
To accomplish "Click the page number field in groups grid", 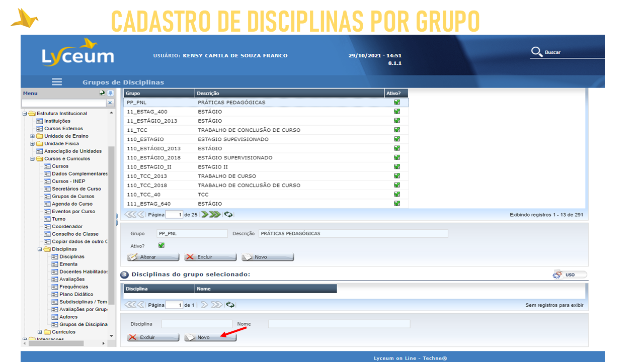I will [174, 214].
